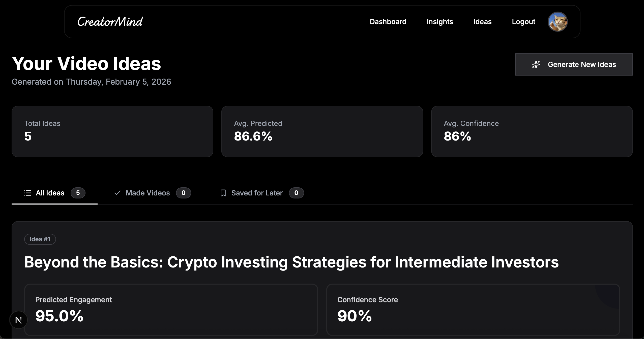
Task: Switch to the Saved for Later tab
Action: [257, 193]
